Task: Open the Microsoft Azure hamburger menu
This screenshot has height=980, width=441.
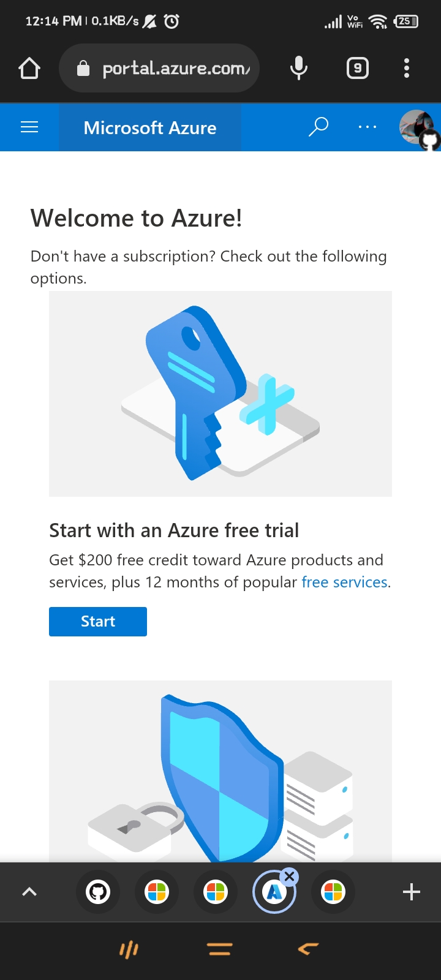Action: tap(29, 127)
